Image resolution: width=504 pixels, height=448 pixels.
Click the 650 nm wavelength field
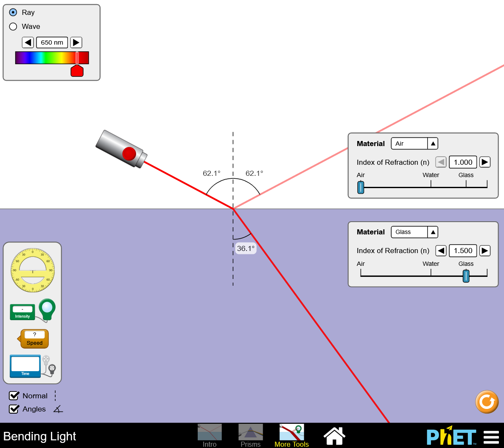(52, 42)
